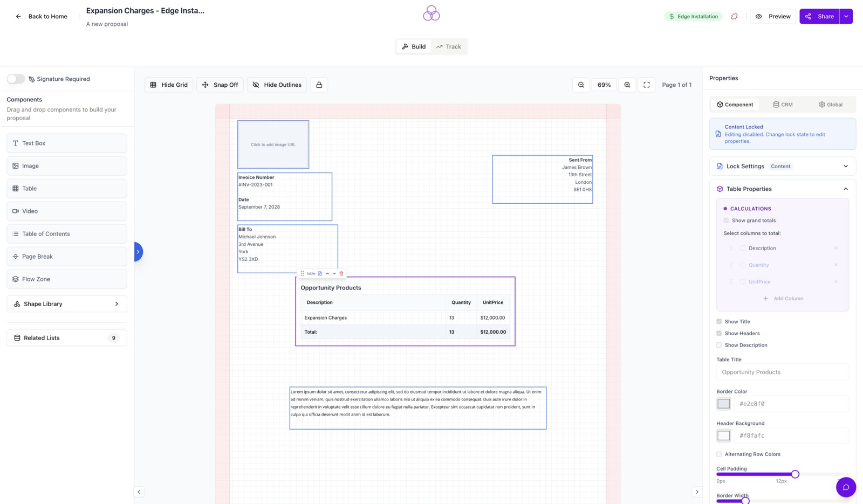Move table layer up arrow
The image size is (863, 504).
pyautogui.click(x=327, y=273)
